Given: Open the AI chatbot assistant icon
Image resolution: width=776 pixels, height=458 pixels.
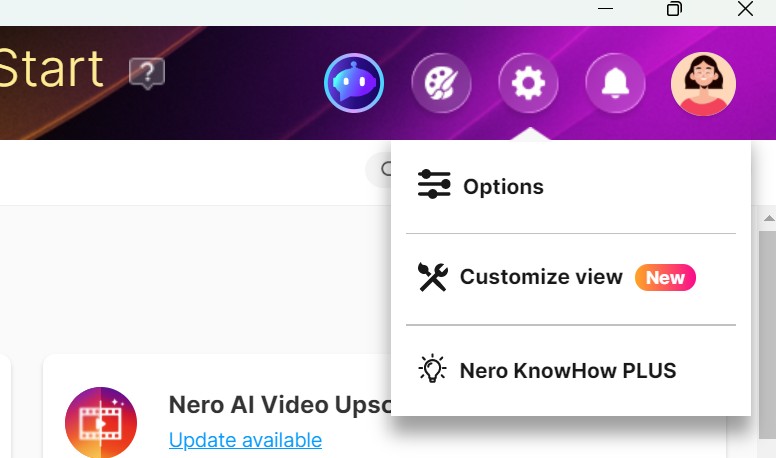Looking at the screenshot, I should [354, 84].
